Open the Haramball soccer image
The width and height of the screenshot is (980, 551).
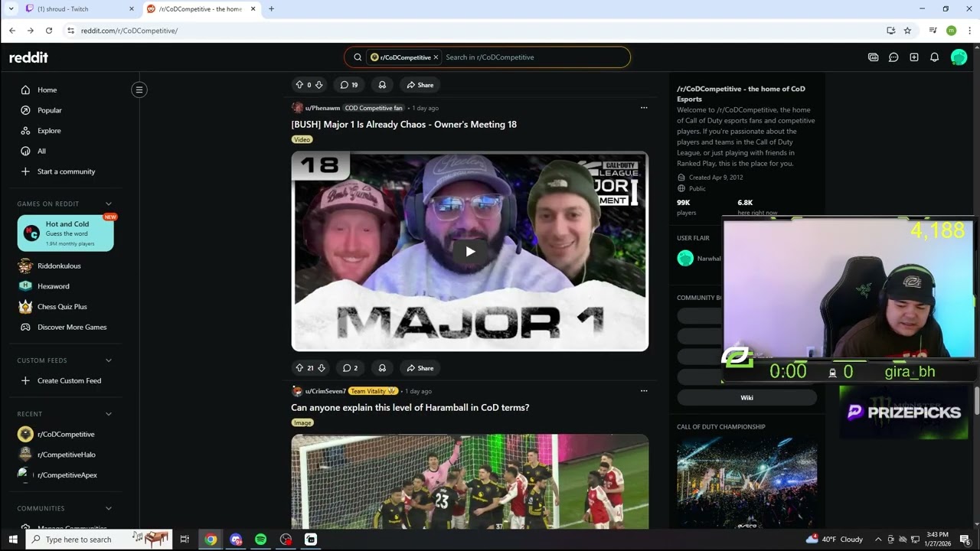tap(470, 481)
